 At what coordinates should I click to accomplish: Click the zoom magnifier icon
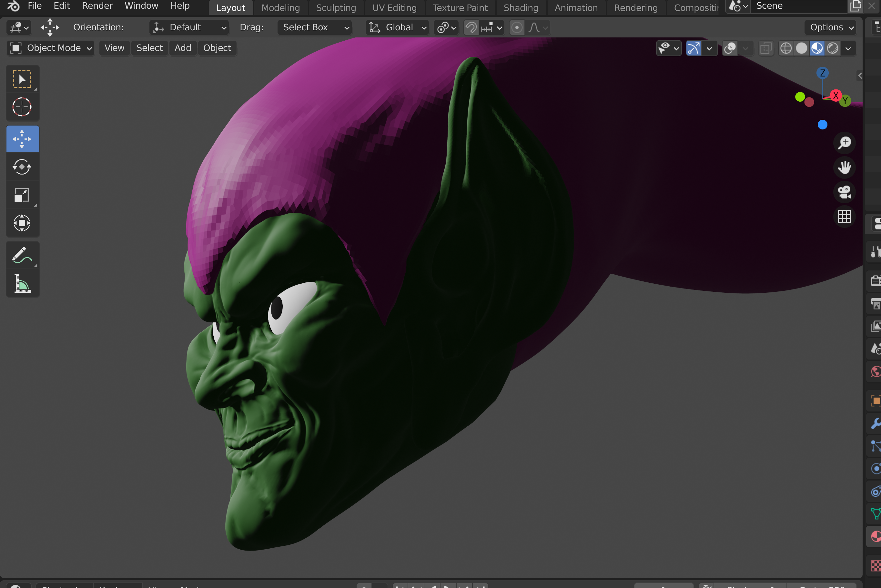tap(844, 143)
